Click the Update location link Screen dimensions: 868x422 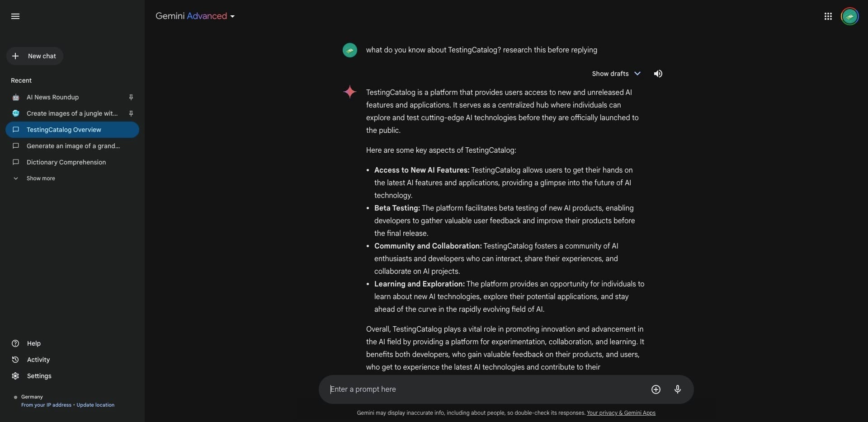tap(95, 405)
